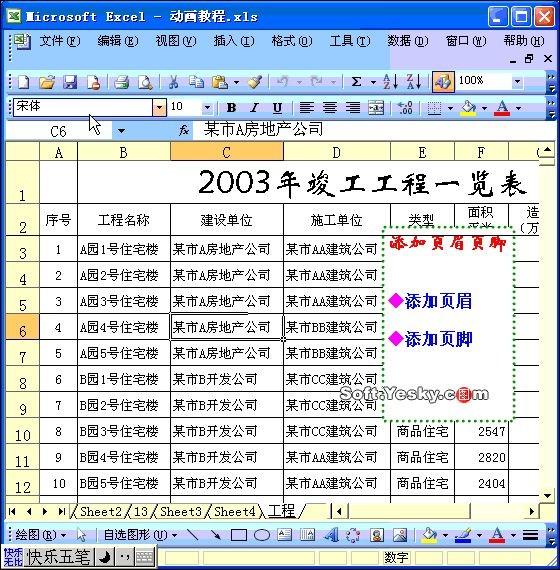Image resolution: width=560 pixels, height=570 pixels.
Task: Click the Print icon
Action: pos(122,82)
